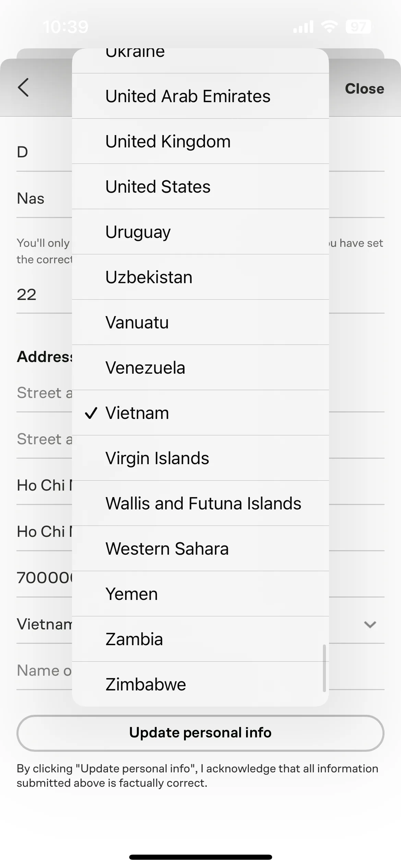Tap the cellular signal bars icon
Viewport: 401px width, 868px height.
[303, 26]
